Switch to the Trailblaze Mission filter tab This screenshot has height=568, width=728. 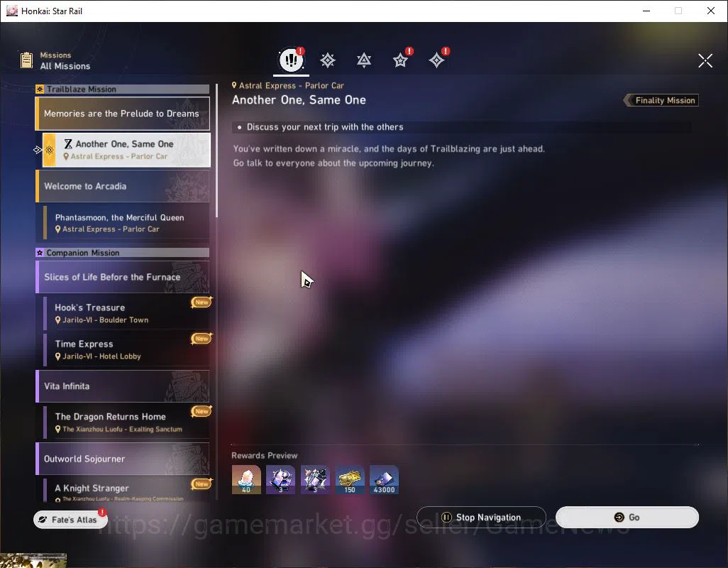point(328,60)
